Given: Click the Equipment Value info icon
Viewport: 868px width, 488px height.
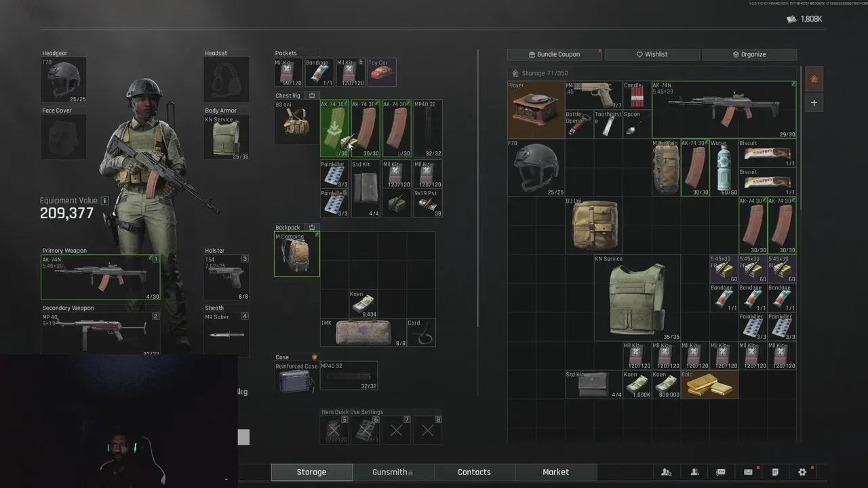Looking at the screenshot, I should (x=104, y=201).
